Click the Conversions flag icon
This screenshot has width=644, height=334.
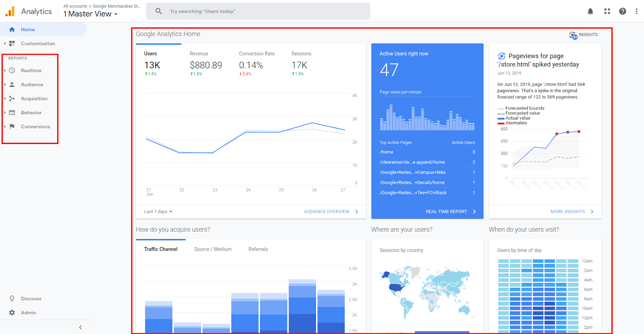pos(12,126)
